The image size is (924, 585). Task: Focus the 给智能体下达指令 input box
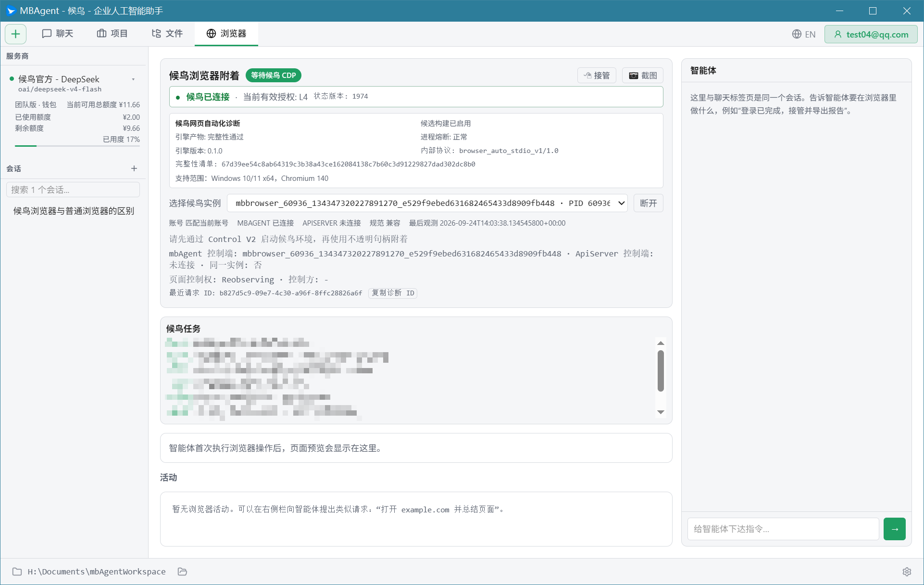pos(783,529)
